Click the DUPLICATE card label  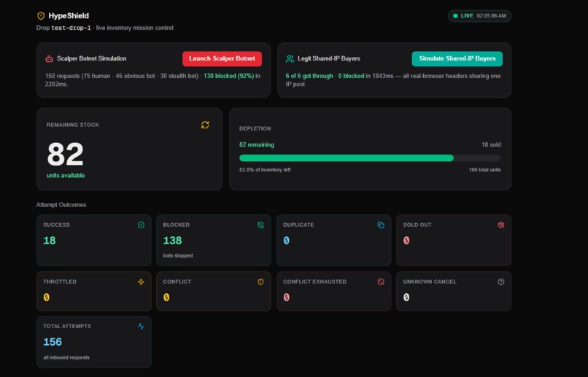pyautogui.click(x=298, y=225)
